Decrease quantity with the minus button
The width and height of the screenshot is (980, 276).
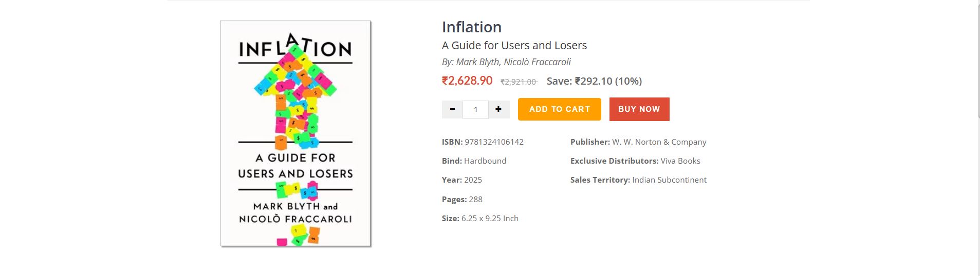(x=452, y=109)
